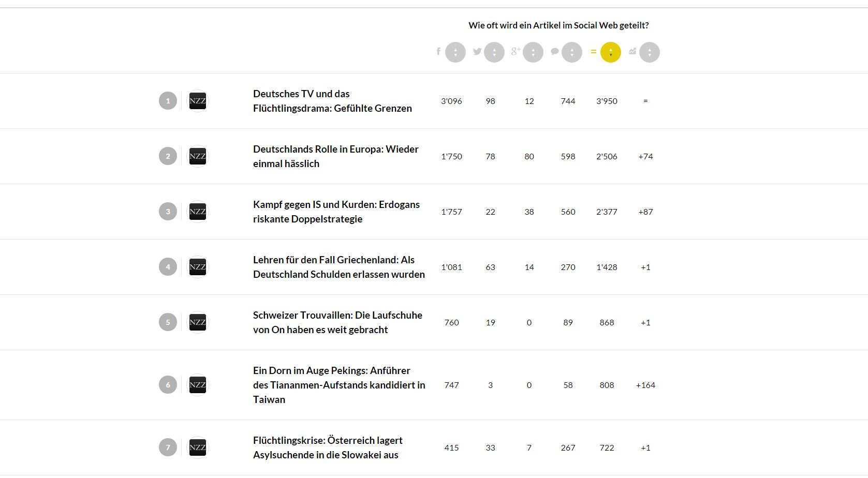Click rank number 6 badge

[x=168, y=385]
